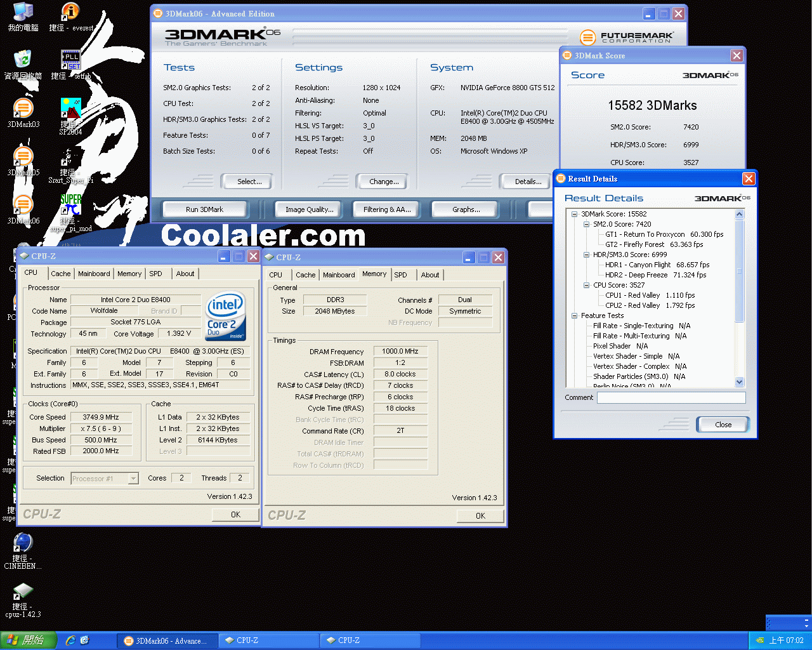This screenshot has height=650, width=812.
Task: Click the left CPU-Z window title icon
Action: (x=24, y=256)
